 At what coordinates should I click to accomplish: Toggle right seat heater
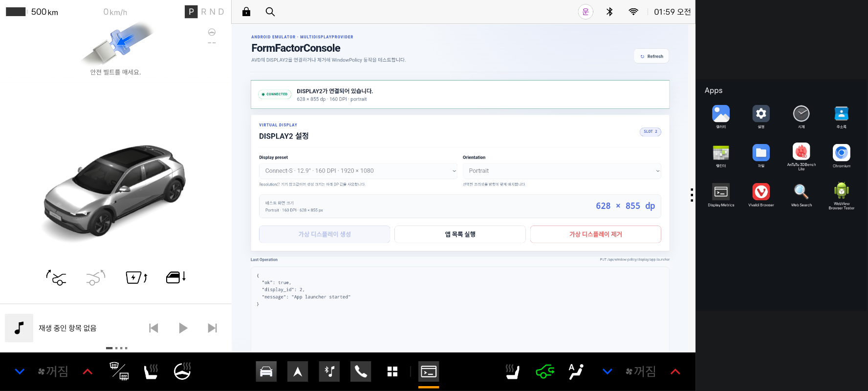[512, 371]
